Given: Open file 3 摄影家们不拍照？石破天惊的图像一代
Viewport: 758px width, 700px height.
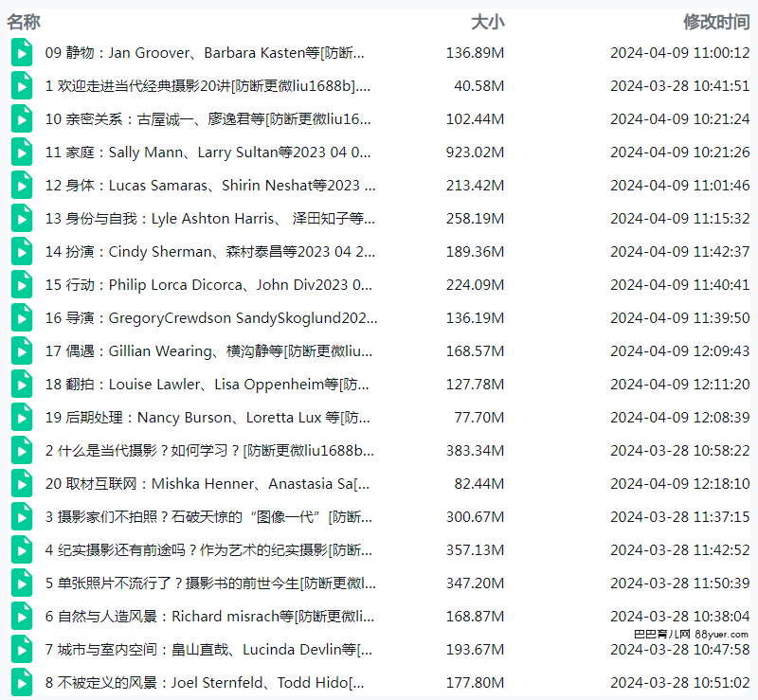Looking at the screenshot, I should pos(208,517).
